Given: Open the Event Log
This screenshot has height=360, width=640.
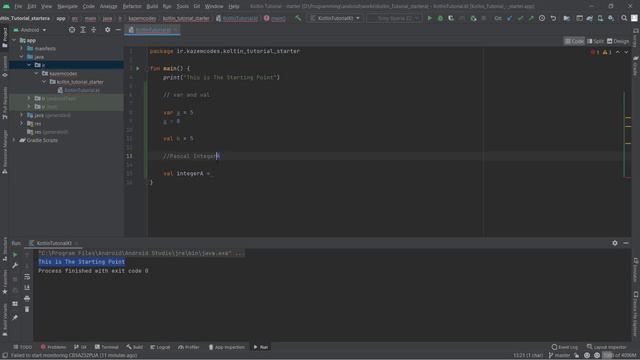Looking at the screenshot, I should [564, 347].
